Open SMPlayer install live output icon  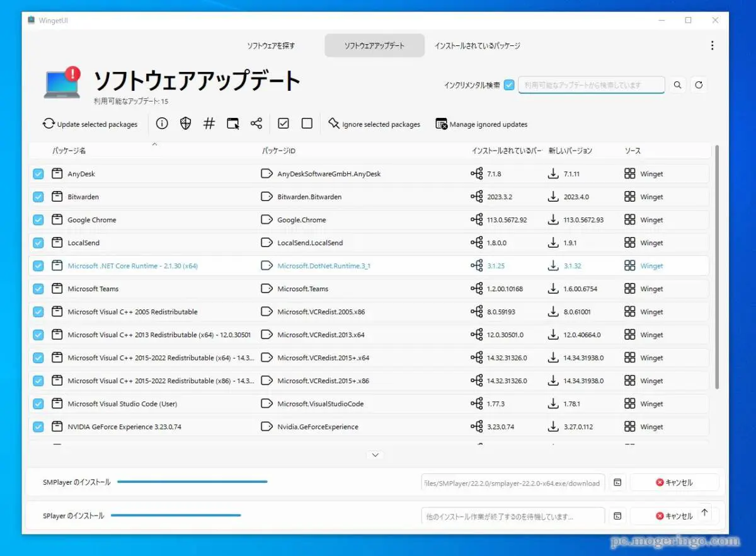[618, 483]
